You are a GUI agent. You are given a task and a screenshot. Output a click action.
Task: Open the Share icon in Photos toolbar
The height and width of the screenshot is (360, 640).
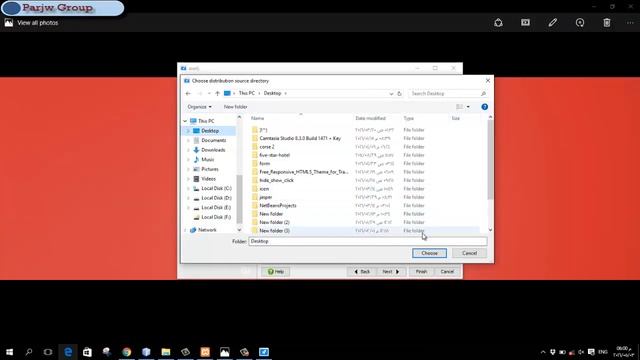(x=498, y=23)
